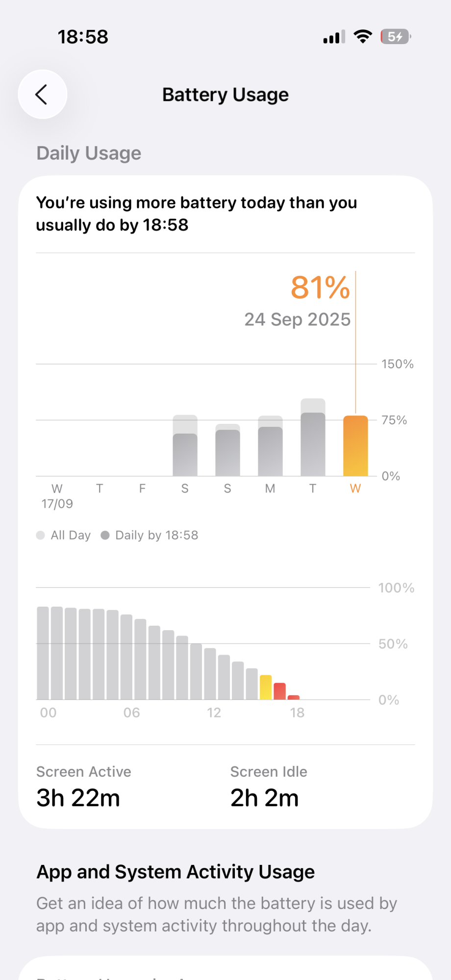Tap the cellular signal bars icon
Viewport: 451px width, 980px height.
point(334,37)
